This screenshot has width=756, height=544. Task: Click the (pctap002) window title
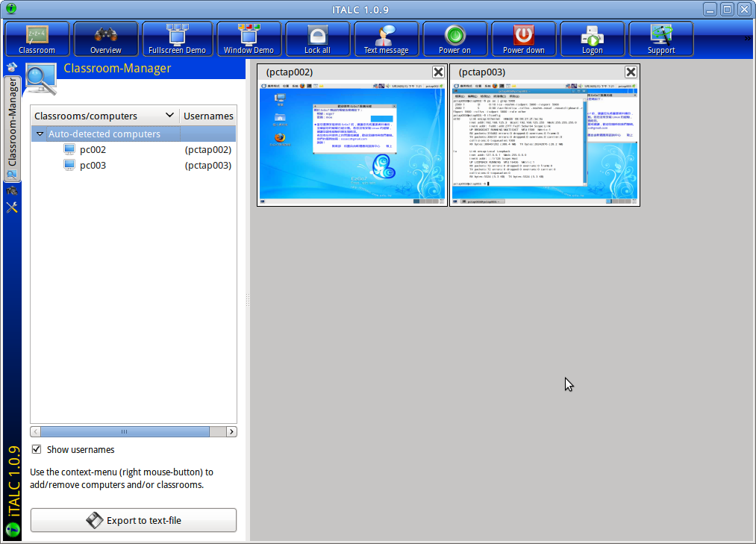coord(290,72)
